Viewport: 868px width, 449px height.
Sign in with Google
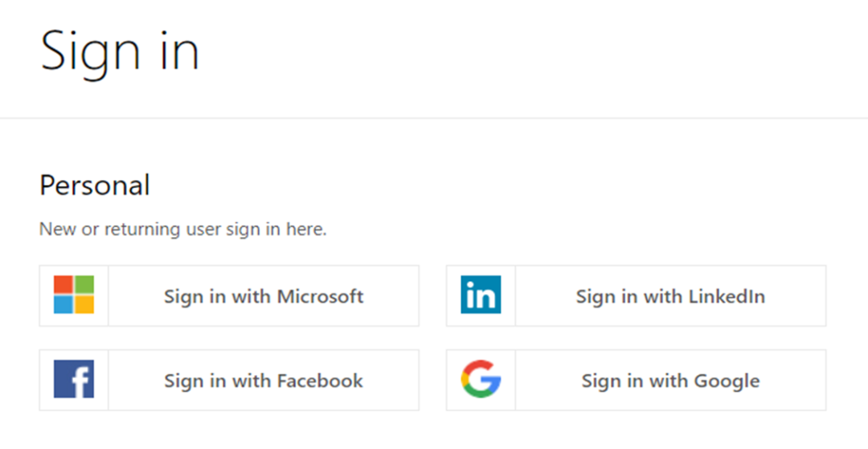click(670, 380)
